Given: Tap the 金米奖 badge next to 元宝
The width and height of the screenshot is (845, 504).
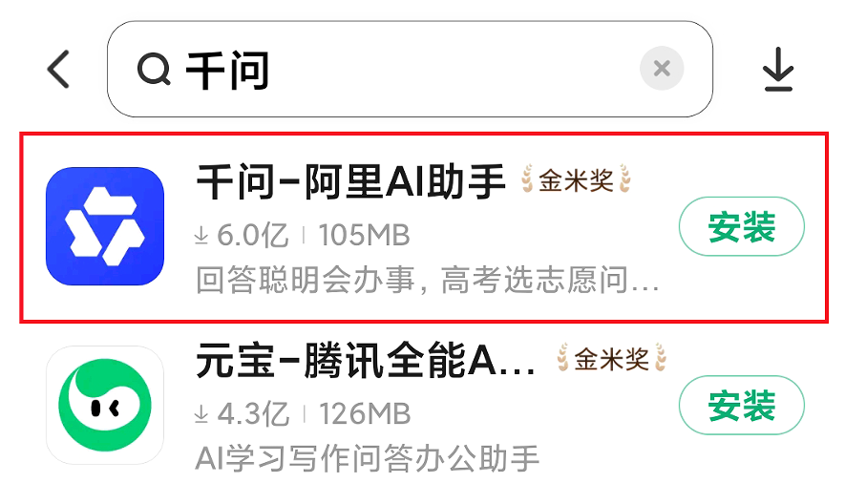Looking at the screenshot, I should [612, 358].
